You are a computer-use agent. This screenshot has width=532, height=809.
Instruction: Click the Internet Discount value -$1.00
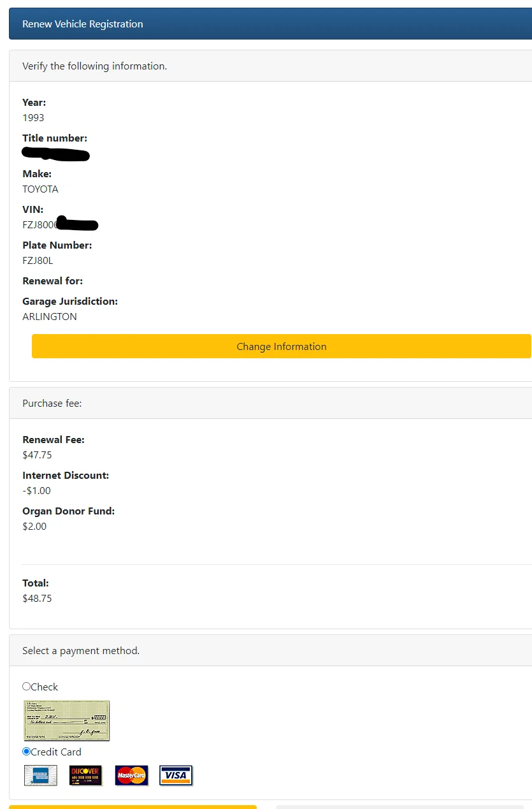[36, 490]
